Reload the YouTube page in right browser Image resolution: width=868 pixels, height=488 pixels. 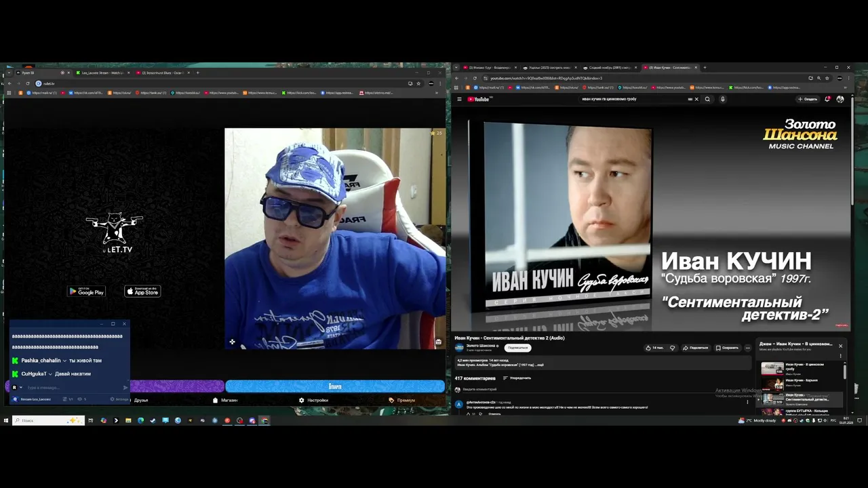click(475, 78)
